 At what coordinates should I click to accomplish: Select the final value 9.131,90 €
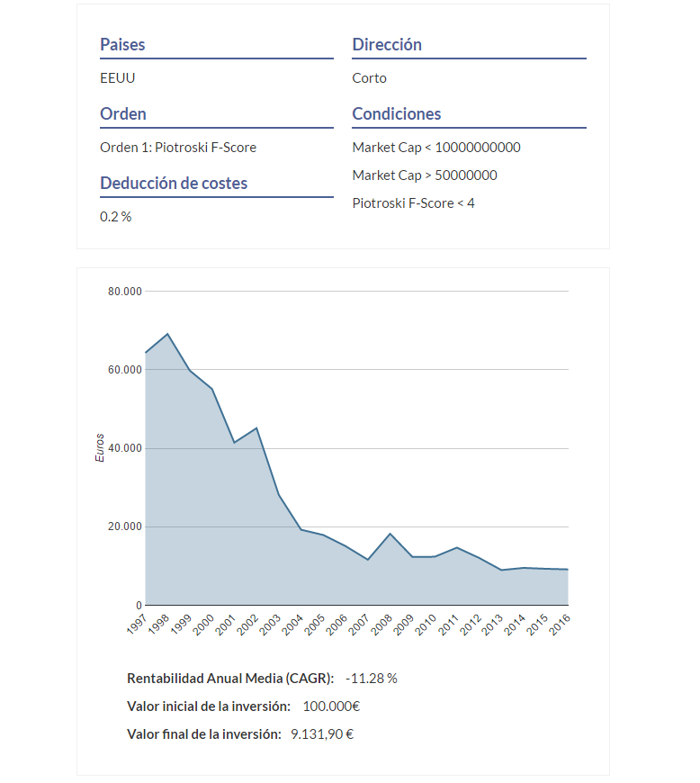322,734
